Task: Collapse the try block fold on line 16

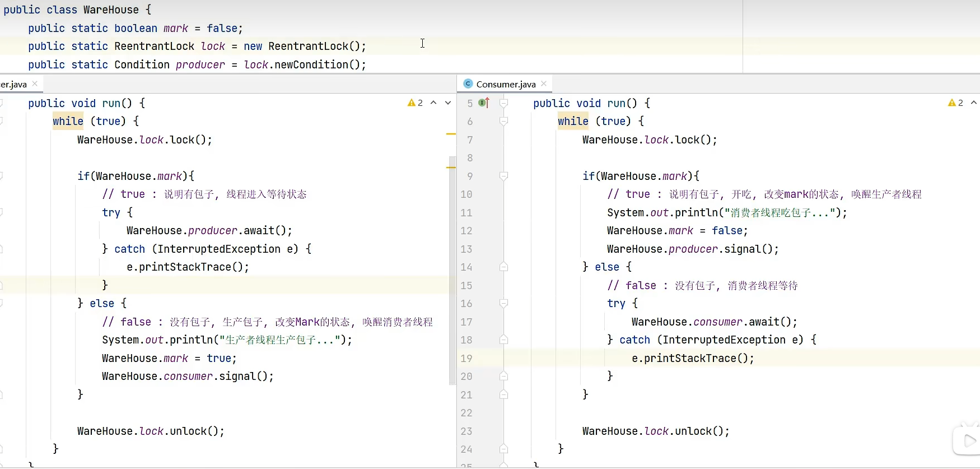Action: click(503, 303)
